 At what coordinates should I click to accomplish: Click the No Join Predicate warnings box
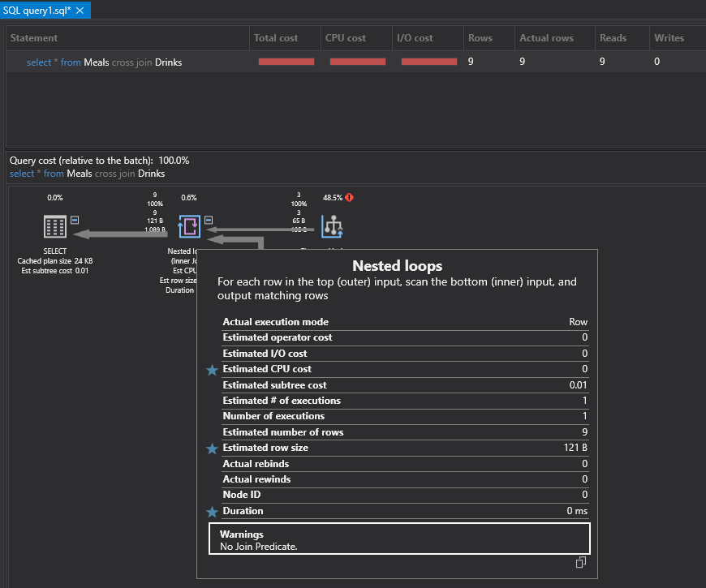click(399, 539)
